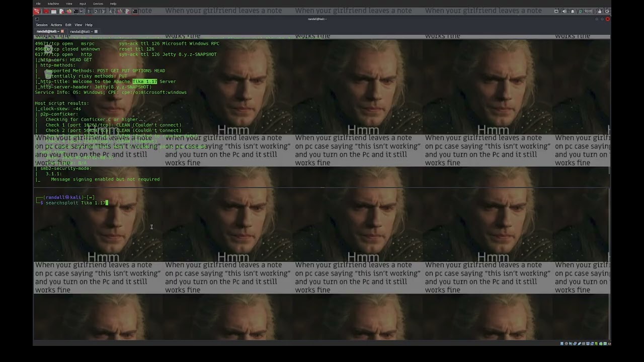Close the second terminal tab
This screenshot has width=644, height=362.
(x=96, y=31)
